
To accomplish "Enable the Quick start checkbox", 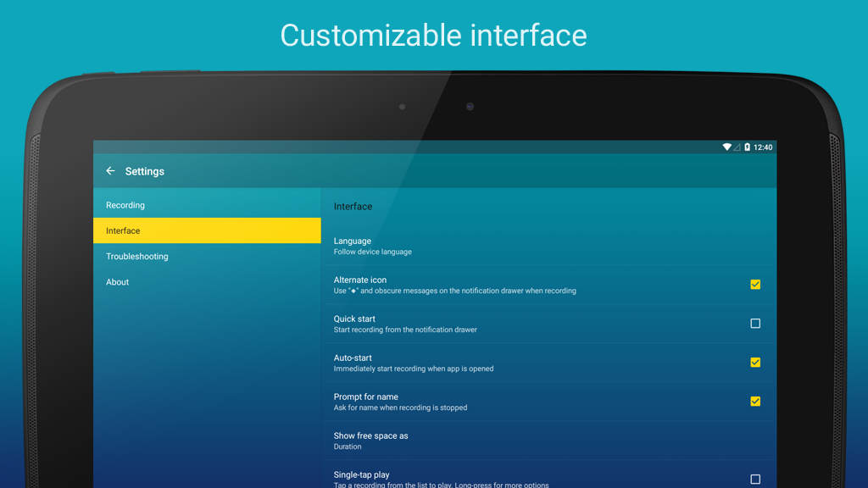I will click(755, 324).
